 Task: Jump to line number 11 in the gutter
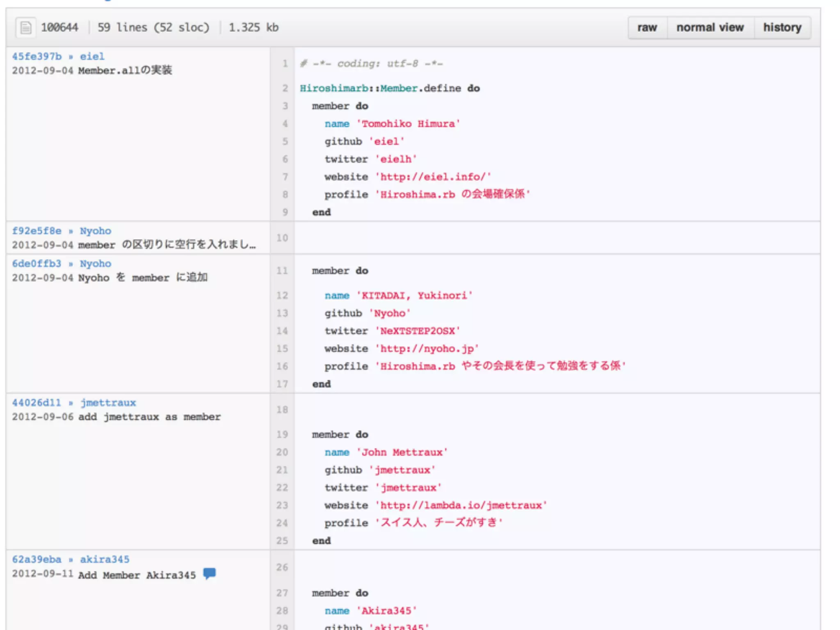pos(282,271)
